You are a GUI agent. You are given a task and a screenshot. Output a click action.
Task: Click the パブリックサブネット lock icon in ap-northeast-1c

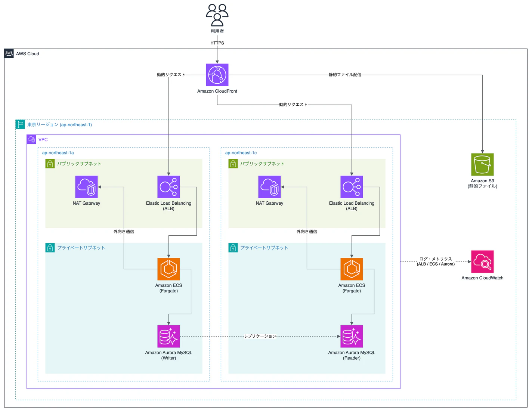[233, 164]
